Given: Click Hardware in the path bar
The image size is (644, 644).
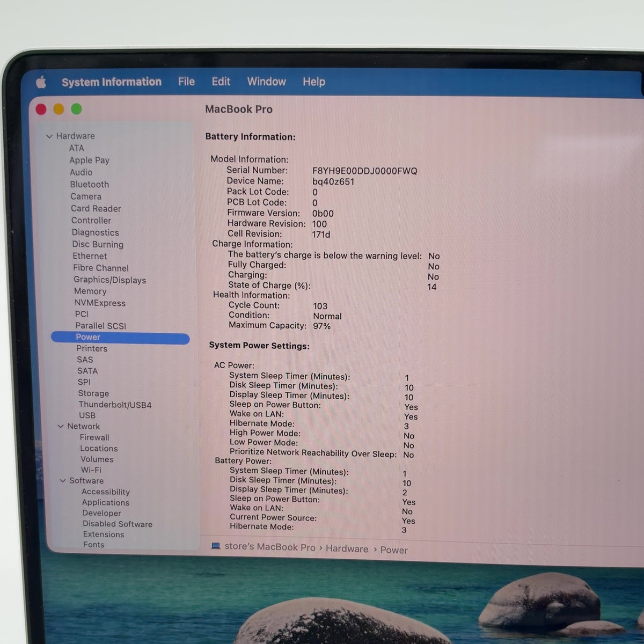Looking at the screenshot, I should (x=347, y=548).
